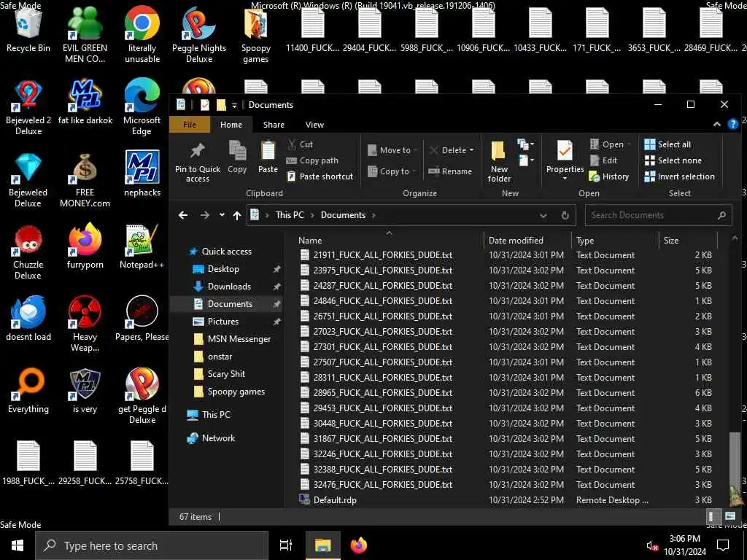This screenshot has width=747, height=560.
Task: Go up one folder level arrow
Action: [237, 215]
